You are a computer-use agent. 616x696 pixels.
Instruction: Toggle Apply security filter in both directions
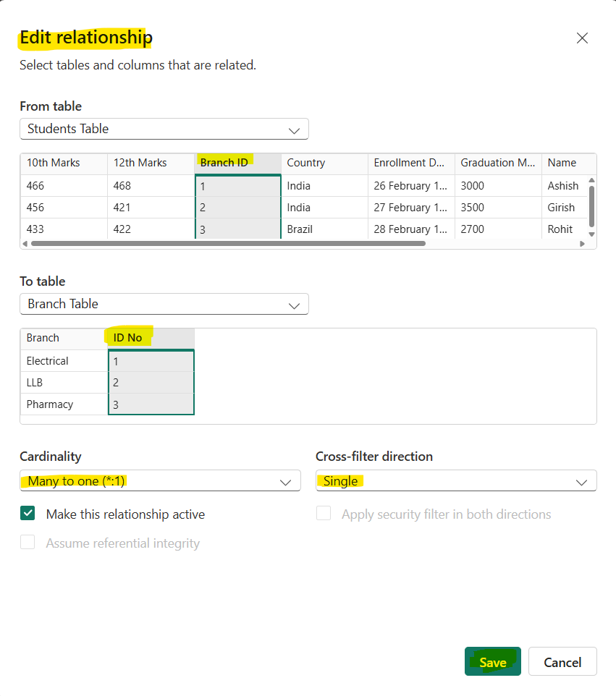(323, 513)
